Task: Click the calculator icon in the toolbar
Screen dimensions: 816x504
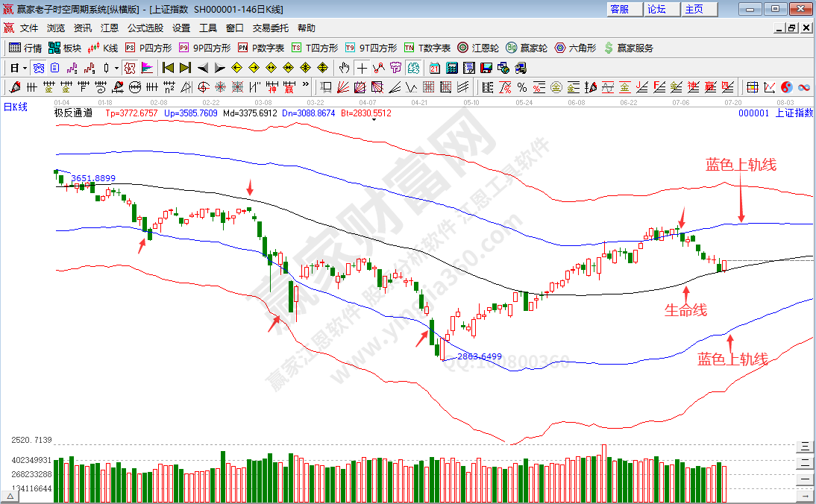Action: click(451, 68)
